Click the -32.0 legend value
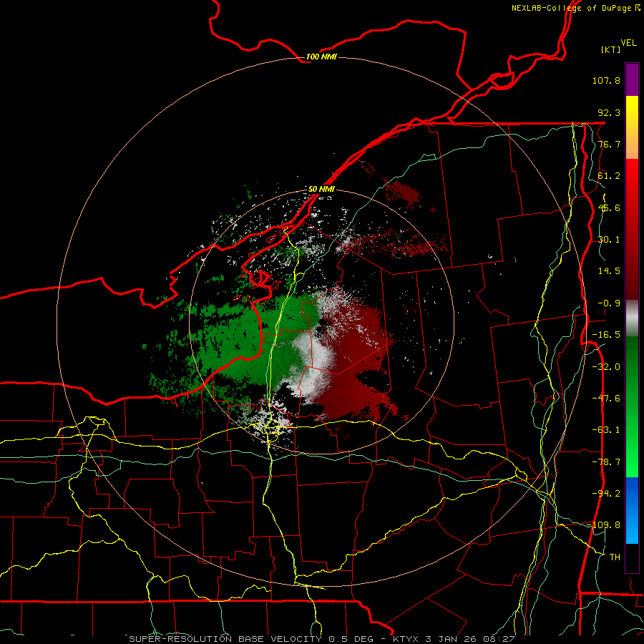Image resolution: width=644 pixels, height=644 pixels. click(606, 367)
